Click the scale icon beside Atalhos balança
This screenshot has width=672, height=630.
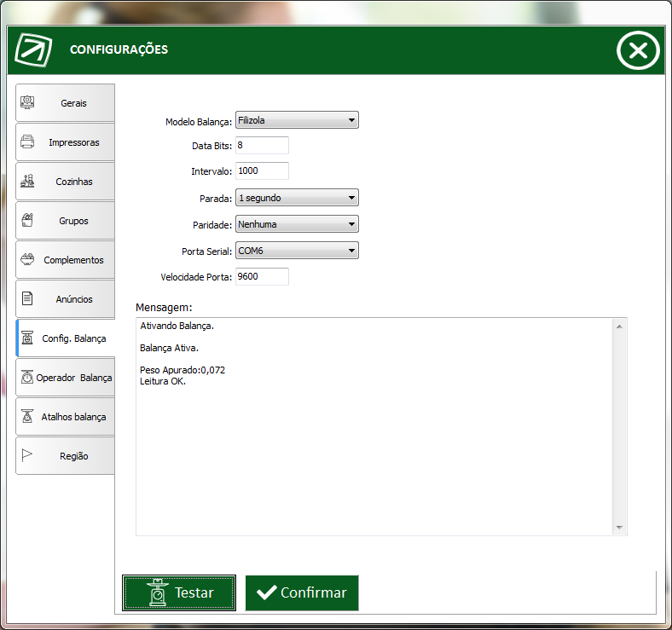coord(27,416)
